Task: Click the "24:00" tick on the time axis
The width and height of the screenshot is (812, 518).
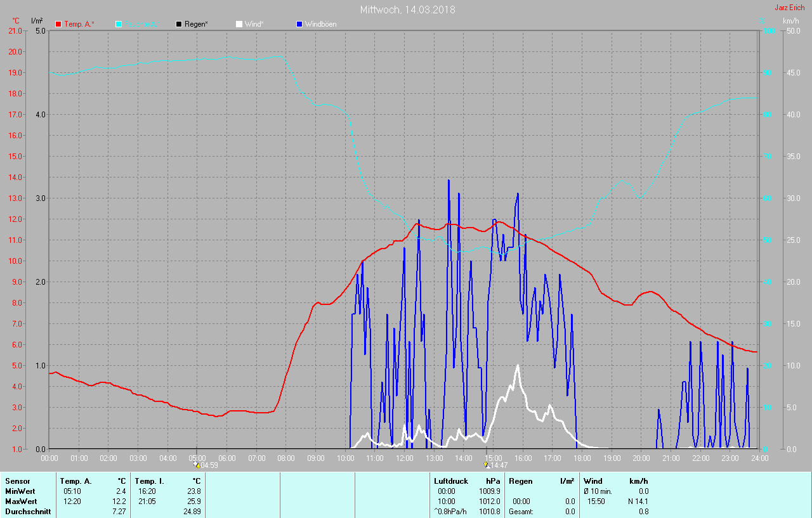Action: point(759,458)
